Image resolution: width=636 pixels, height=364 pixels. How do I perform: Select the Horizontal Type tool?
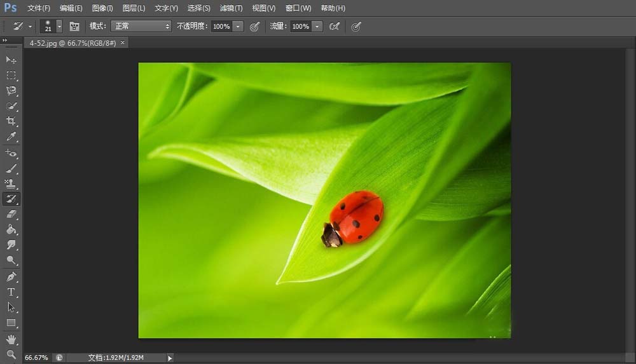coord(11,292)
